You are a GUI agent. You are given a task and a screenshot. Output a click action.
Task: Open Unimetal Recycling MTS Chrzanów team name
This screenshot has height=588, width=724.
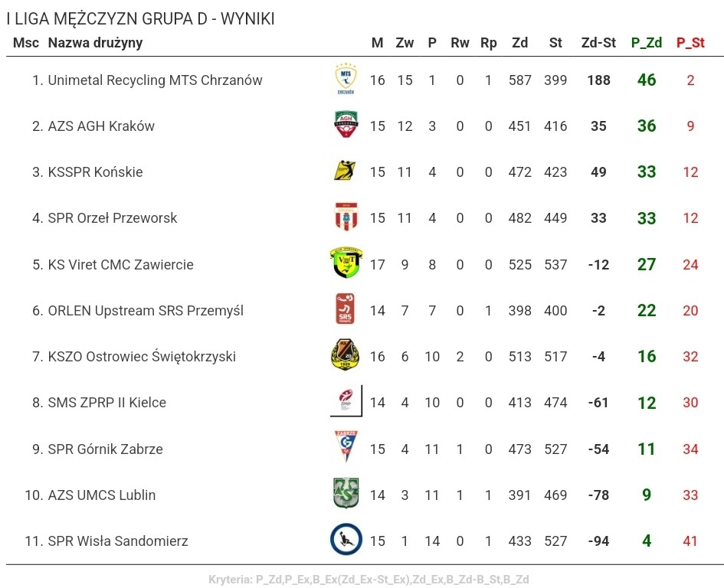click(x=155, y=80)
